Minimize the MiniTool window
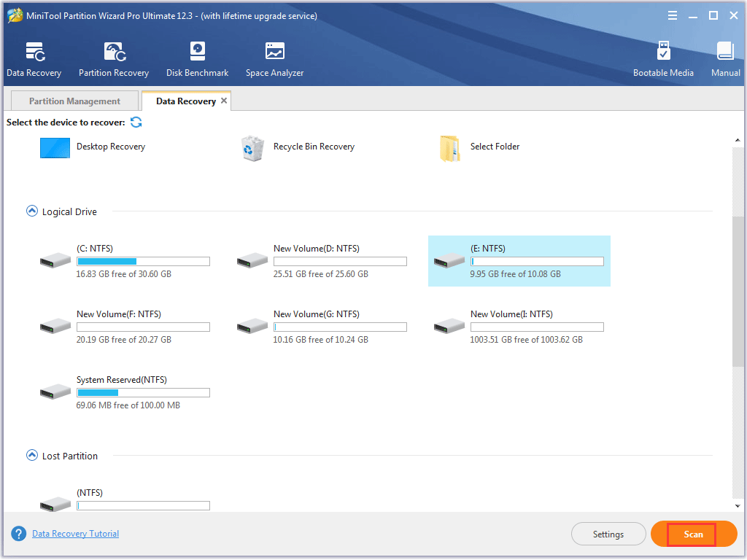 pyautogui.click(x=693, y=16)
